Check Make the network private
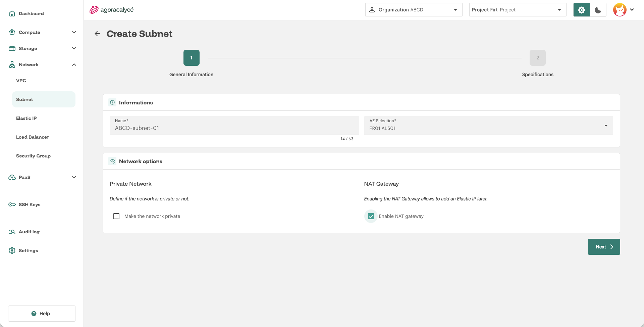 [x=116, y=216]
